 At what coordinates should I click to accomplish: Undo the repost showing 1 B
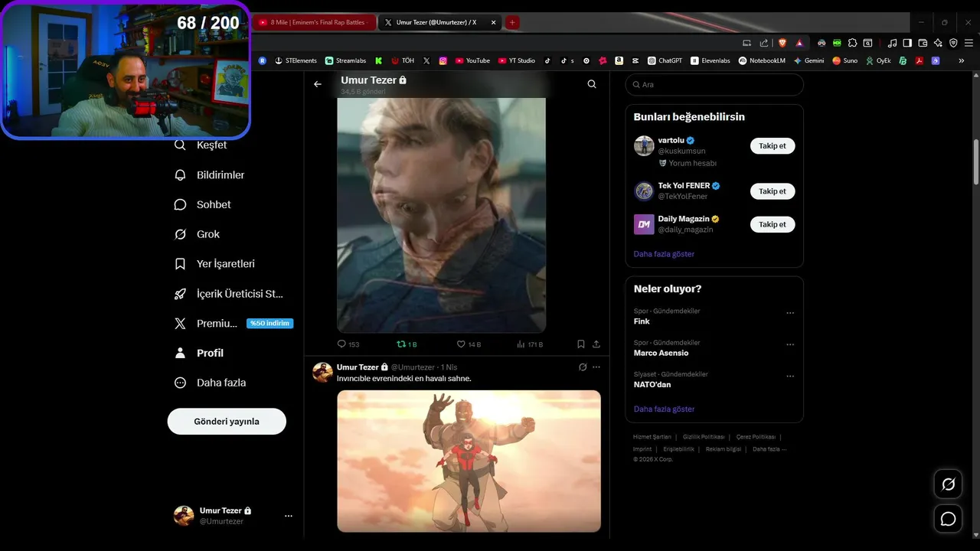(407, 344)
